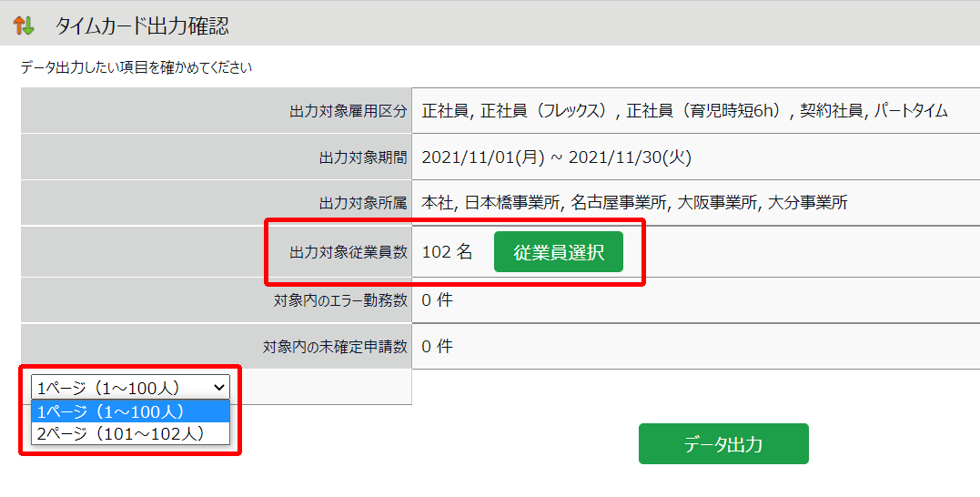
Task: Click the 0 件 value for エラー勤務数
Action: [437, 299]
